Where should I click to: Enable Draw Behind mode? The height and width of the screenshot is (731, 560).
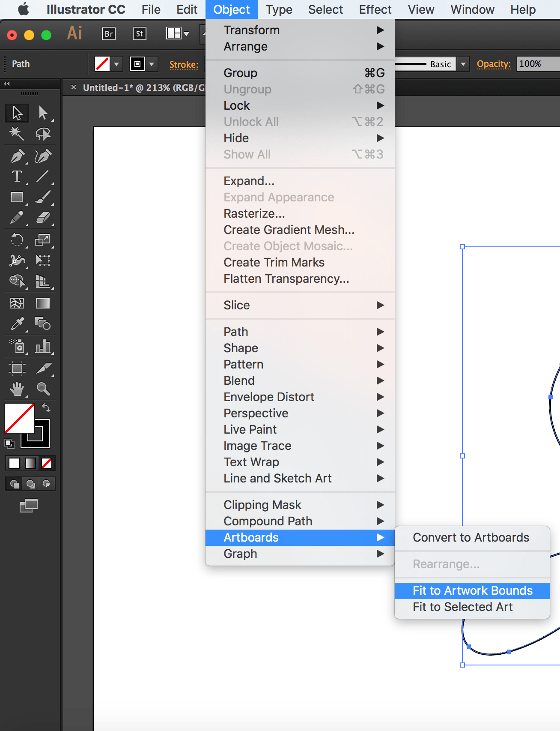pos(30,484)
